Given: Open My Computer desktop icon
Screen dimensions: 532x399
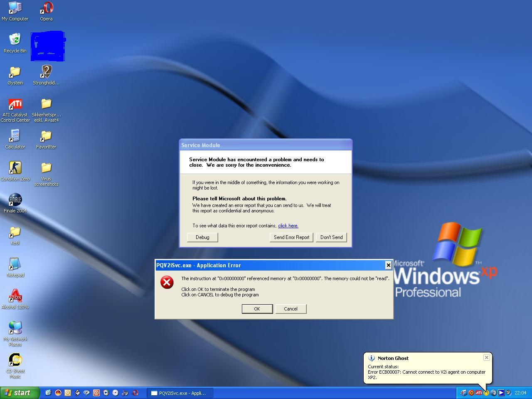Looking at the screenshot, I should tap(15, 11).
